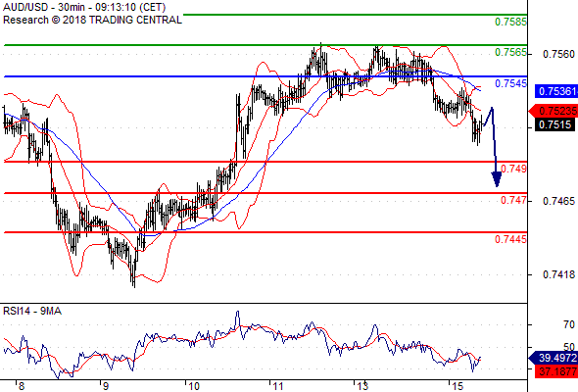Click the RSI axis value 50
Screen dimensions: 578x392
point(569,347)
